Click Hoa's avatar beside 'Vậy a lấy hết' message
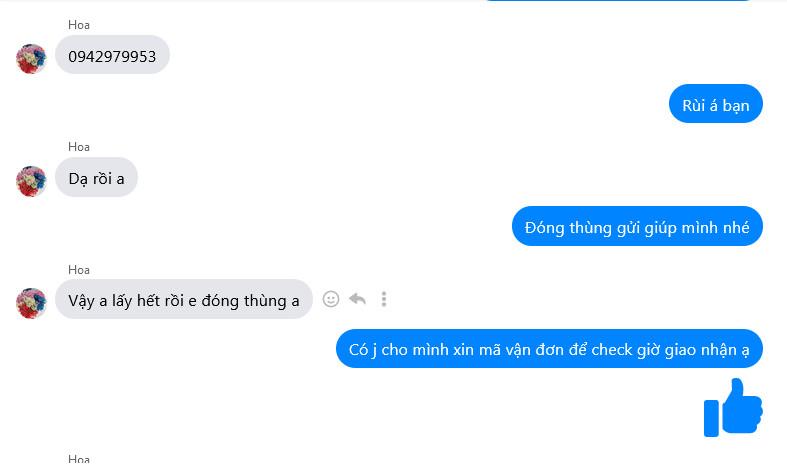This screenshot has width=787, height=473. (x=31, y=303)
